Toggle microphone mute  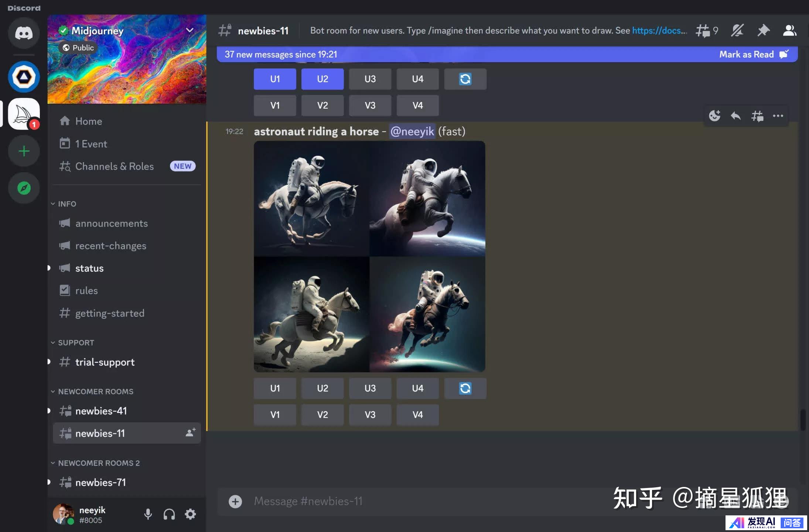148,514
